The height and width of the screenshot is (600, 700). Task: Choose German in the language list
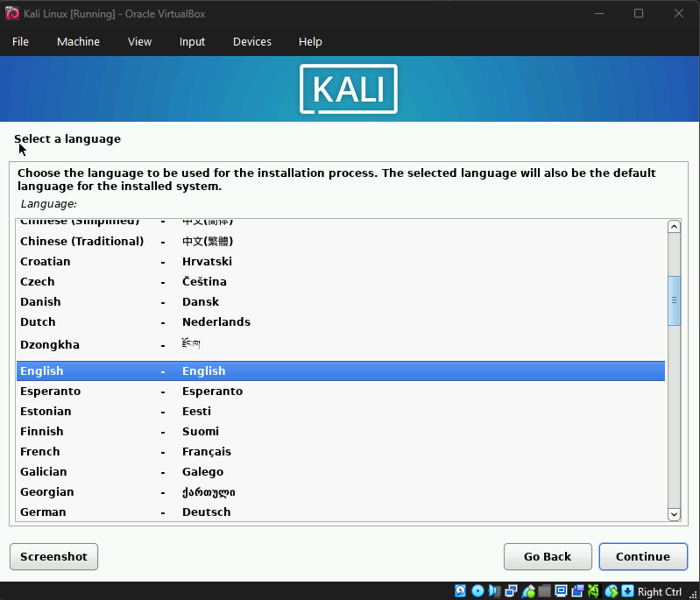pos(43,512)
